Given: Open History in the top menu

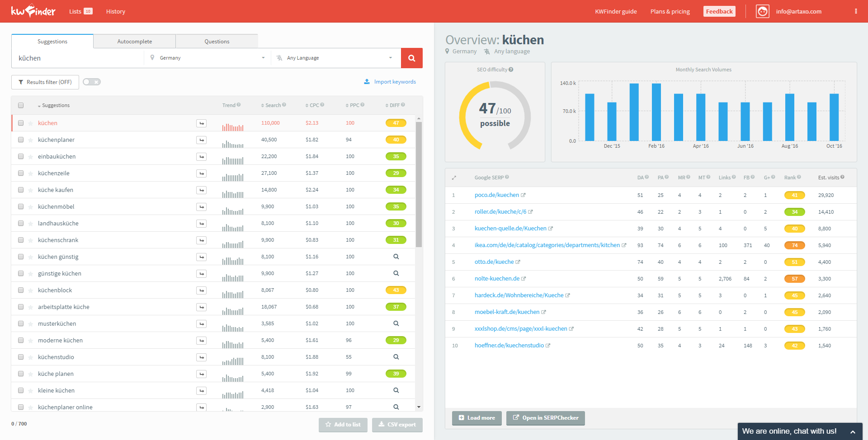Looking at the screenshot, I should (x=116, y=11).
